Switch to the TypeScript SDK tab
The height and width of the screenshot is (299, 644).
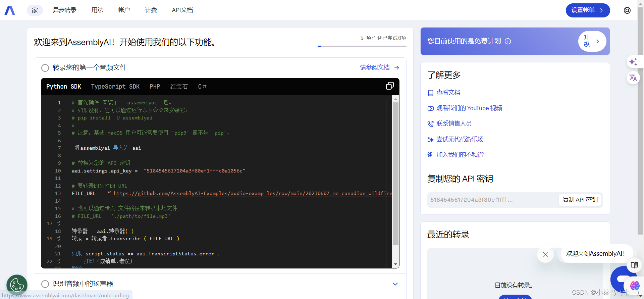pyautogui.click(x=115, y=87)
